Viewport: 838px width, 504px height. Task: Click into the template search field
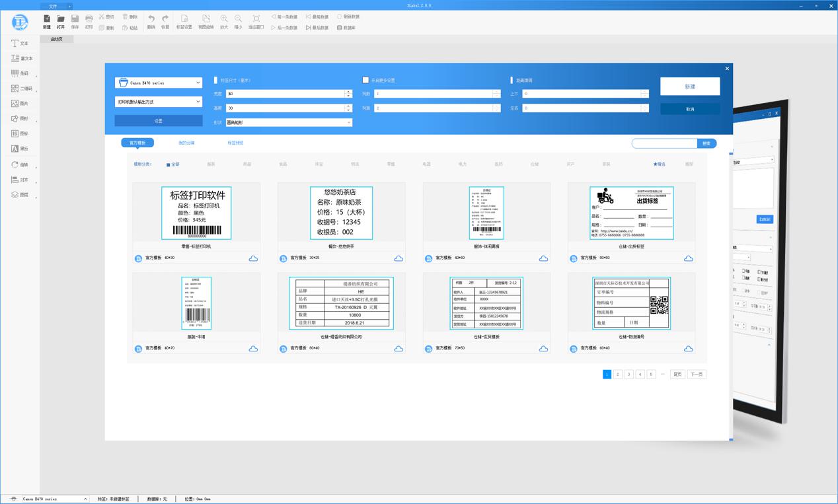(664, 143)
